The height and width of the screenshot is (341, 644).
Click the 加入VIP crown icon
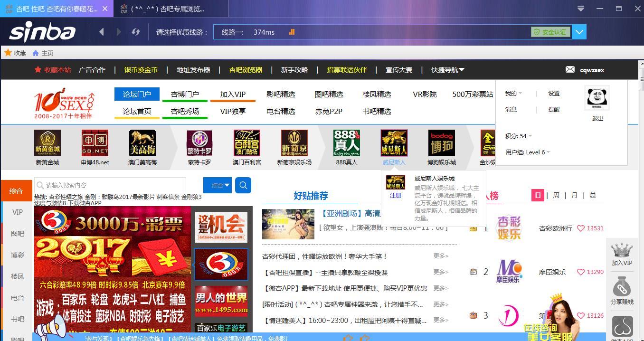click(x=622, y=250)
